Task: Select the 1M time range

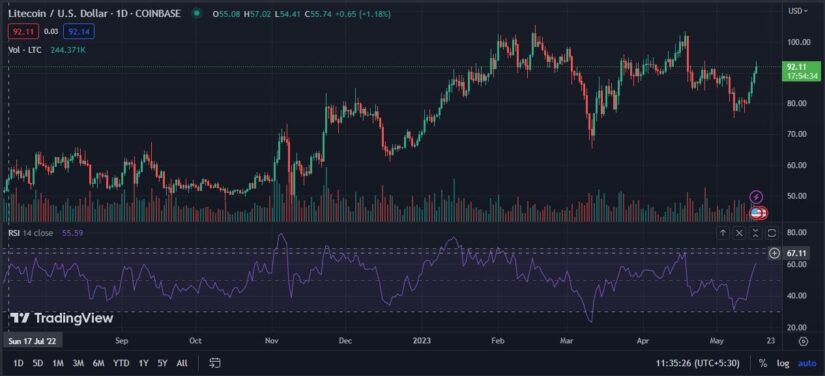Action: coord(58,363)
